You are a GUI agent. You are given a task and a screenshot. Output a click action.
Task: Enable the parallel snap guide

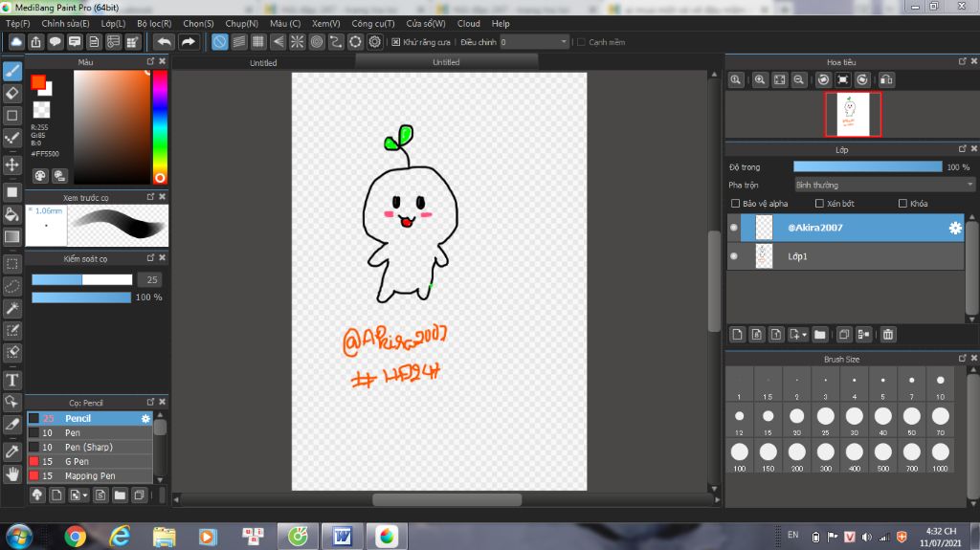coord(238,42)
